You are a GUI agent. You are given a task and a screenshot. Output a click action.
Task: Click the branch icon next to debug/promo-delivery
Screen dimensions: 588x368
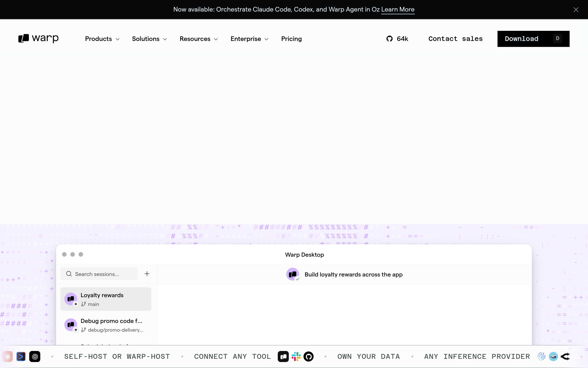(84, 330)
